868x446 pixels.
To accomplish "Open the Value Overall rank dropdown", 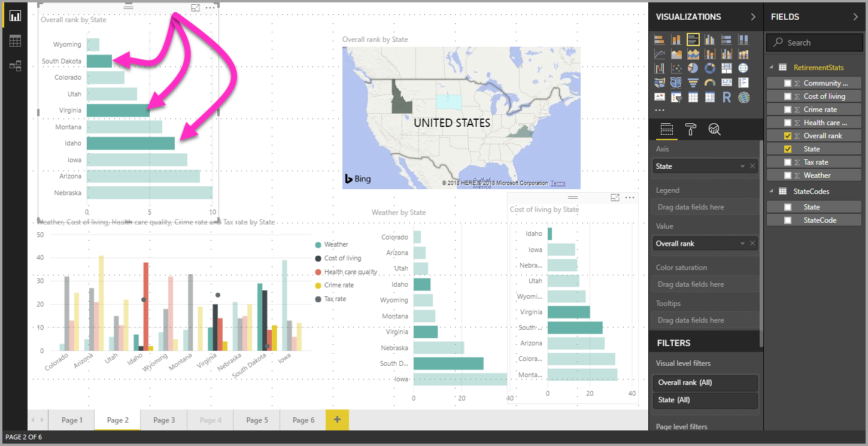I will [743, 244].
